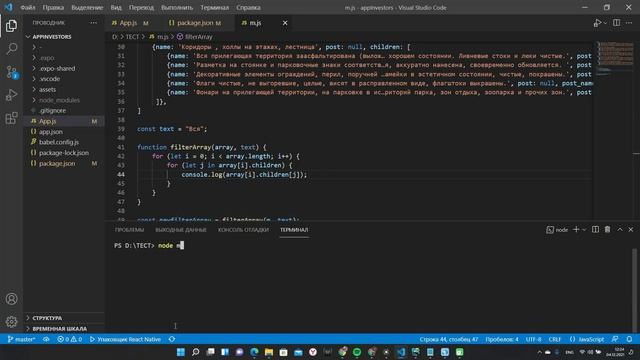The image size is (640, 360).
Task: Open the Search view in activity bar
Action: 11,49
